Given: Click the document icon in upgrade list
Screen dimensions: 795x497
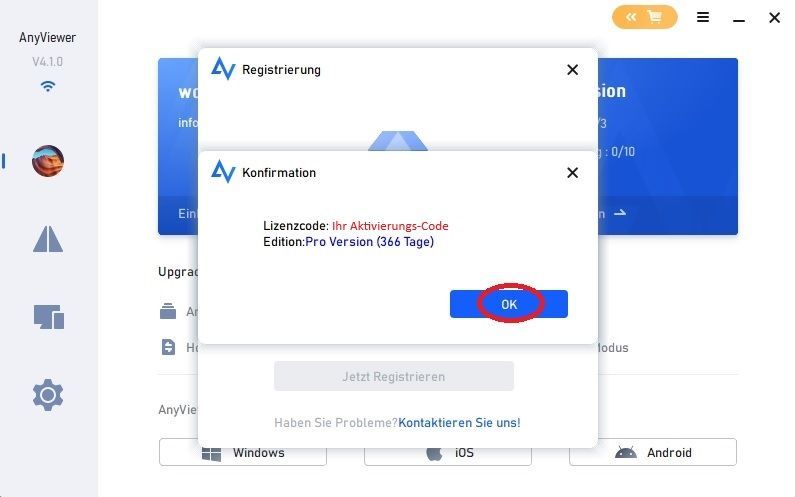Looking at the screenshot, I should pyautogui.click(x=168, y=347).
